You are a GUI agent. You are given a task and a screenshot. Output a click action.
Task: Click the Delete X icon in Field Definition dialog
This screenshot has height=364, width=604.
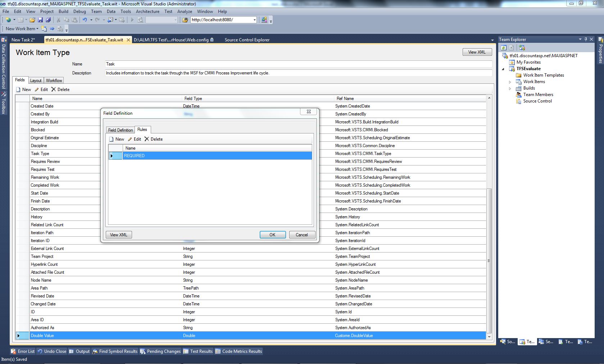point(146,139)
